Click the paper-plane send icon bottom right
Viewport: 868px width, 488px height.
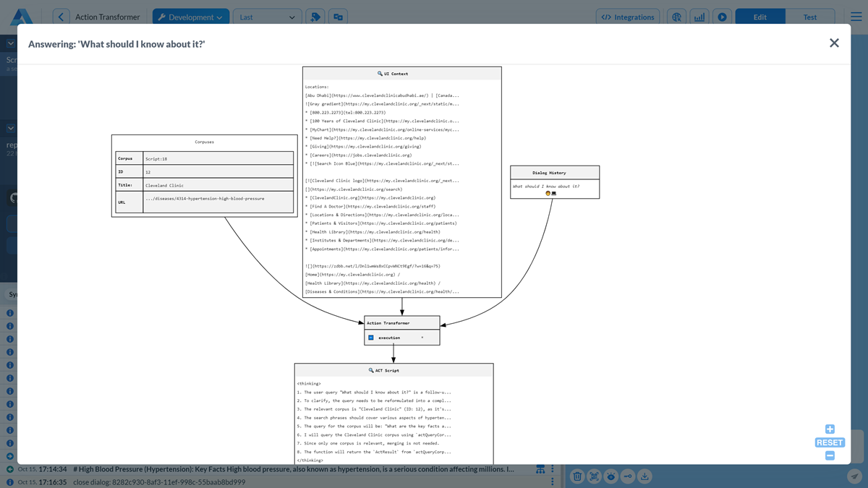point(856,476)
